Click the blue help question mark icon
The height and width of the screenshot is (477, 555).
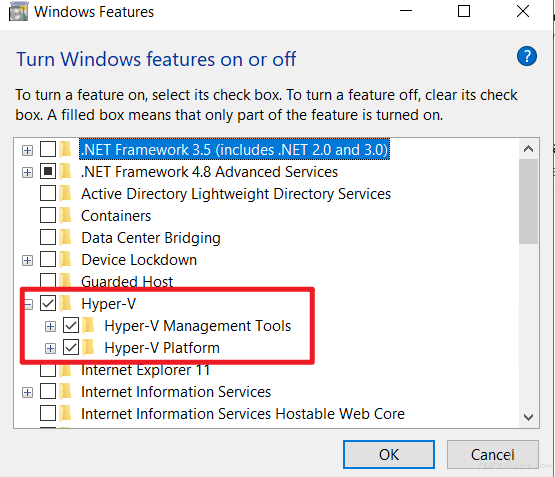[x=527, y=56]
